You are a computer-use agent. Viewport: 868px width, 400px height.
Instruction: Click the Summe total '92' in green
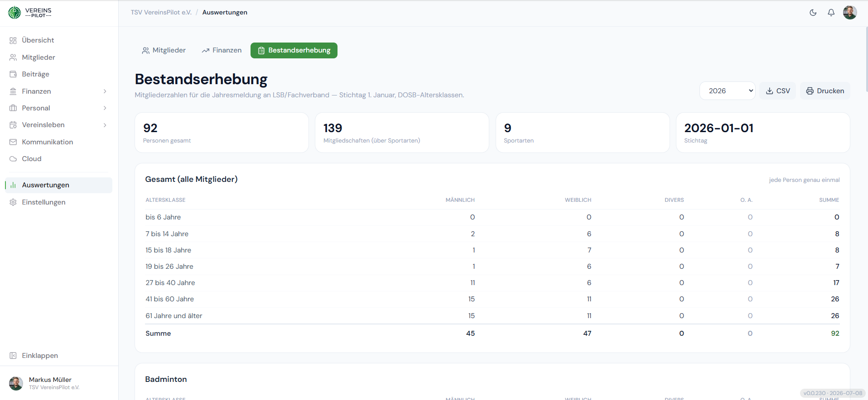[x=835, y=333]
